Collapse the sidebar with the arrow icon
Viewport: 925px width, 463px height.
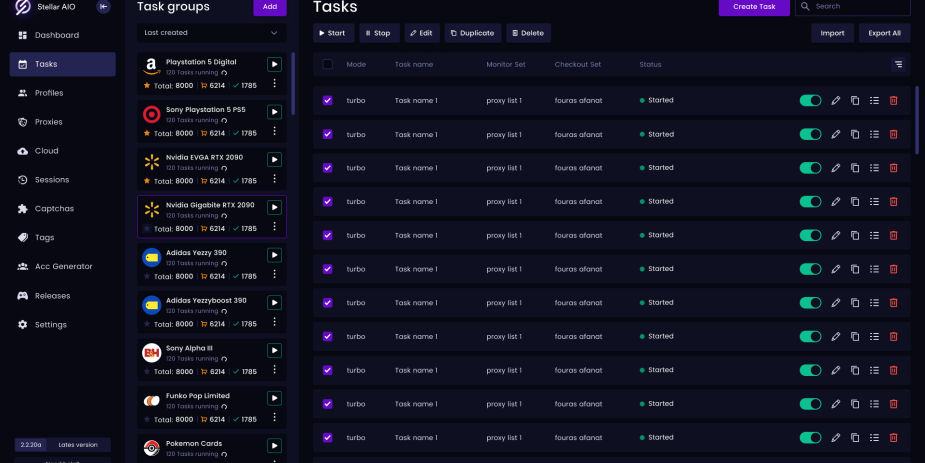click(x=104, y=7)
